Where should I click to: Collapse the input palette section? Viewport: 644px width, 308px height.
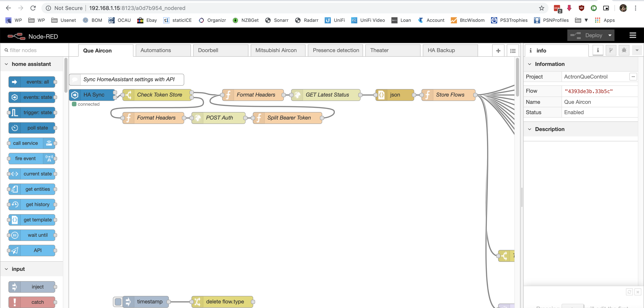pyautogui.click(x=6, y=269)
